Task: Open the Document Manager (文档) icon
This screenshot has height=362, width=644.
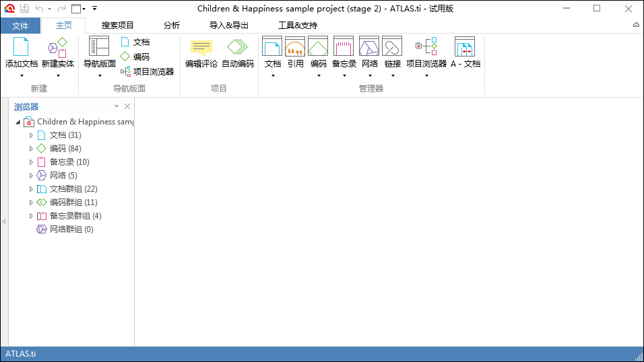Action: pyautogui.click(x=272, y=46)
